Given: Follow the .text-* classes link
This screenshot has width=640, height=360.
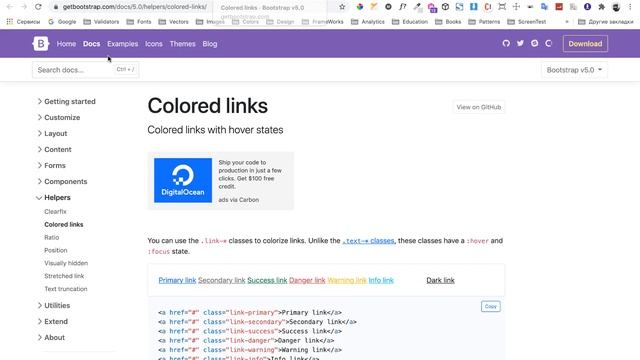Looking at the screenshot, I should [x=369, y=241].
